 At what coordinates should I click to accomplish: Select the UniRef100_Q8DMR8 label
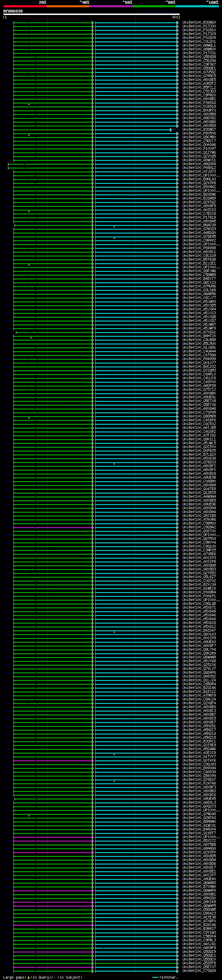pyautogui.click(x=199, y=416)
